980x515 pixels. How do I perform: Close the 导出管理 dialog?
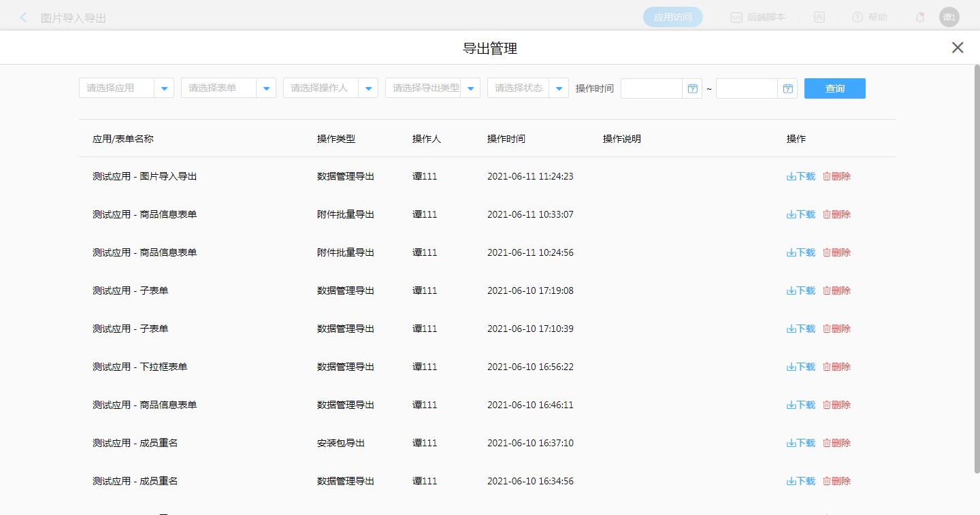tap(958, 48)
